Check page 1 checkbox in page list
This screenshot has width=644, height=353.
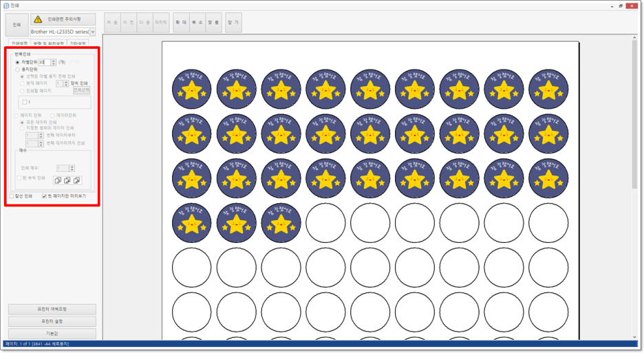pyautogui.click(x=25, y=102)
